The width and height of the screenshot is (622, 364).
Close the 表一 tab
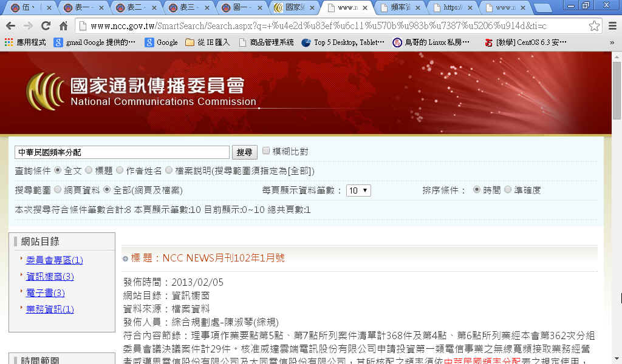coord(101,7)
